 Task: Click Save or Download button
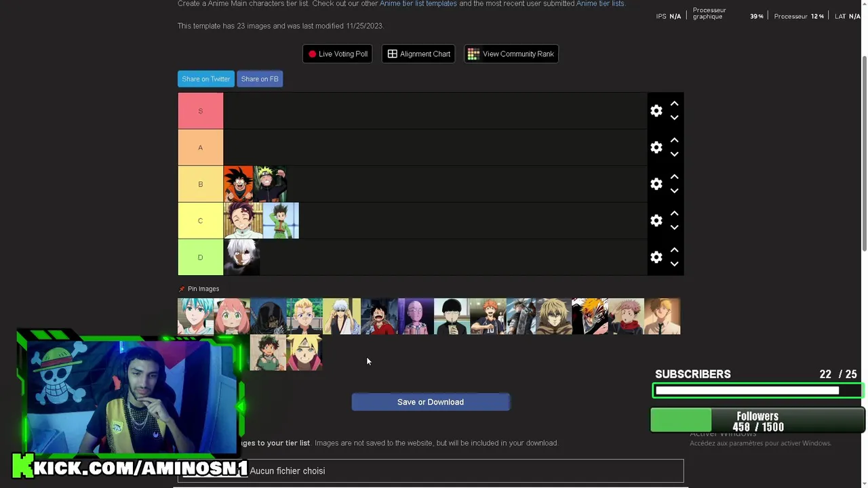[431, 402]
